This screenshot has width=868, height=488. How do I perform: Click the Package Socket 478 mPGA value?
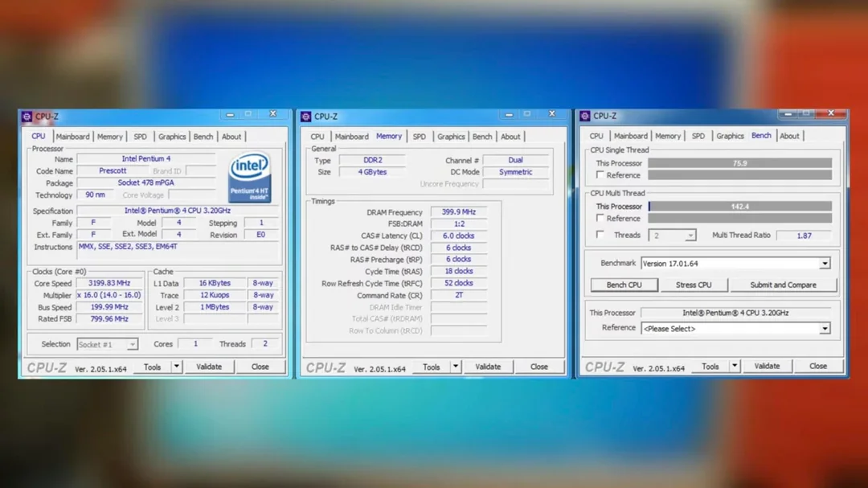tap(146, 182)
